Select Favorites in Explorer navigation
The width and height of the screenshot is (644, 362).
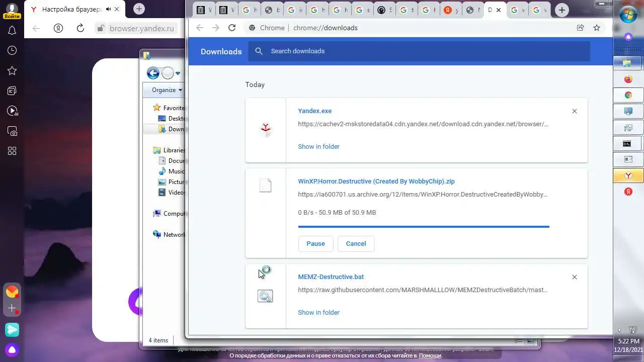(x=168, y=108)
